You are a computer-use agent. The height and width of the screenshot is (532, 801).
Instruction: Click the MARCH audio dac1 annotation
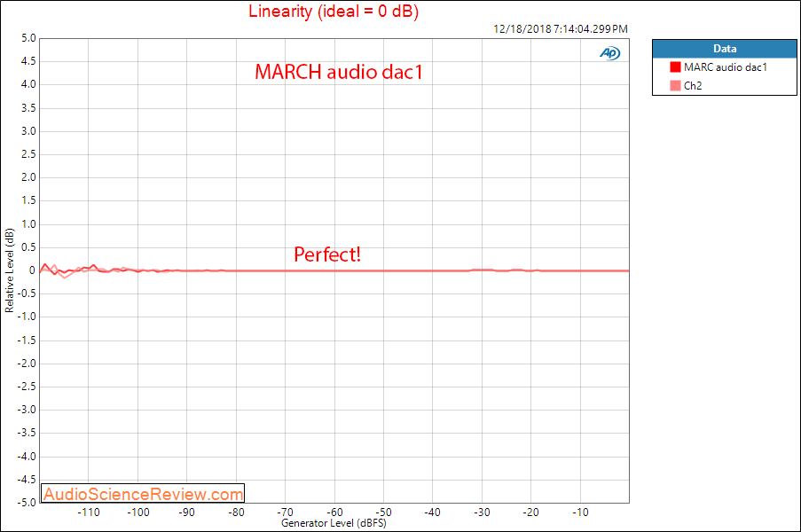[x=339, y=72]
